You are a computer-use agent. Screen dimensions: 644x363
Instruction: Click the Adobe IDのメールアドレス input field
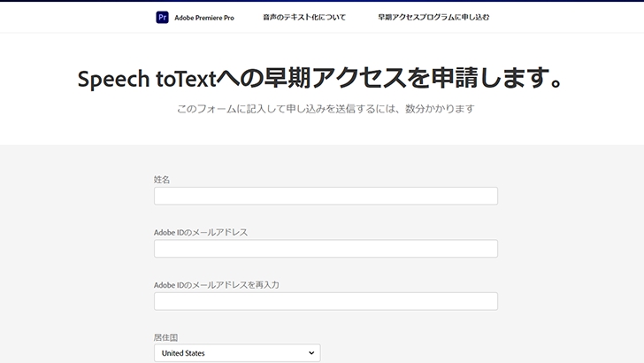click(326, 249)
